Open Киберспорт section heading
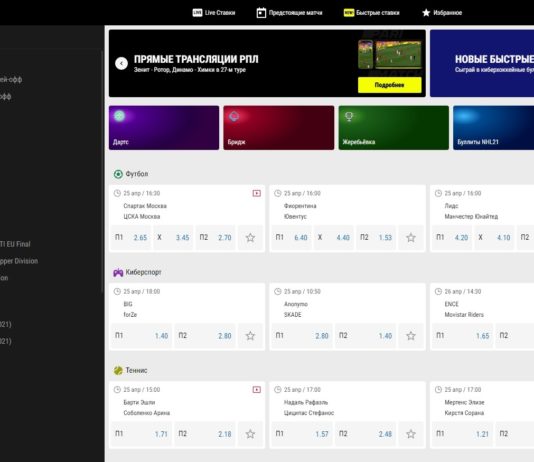 [x=143, y=272]
